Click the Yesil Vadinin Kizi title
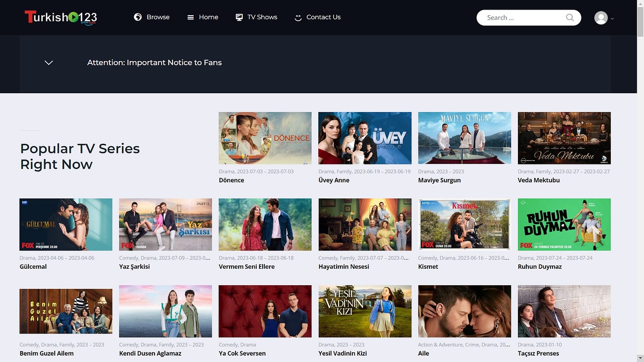Viewport: 644px width, 362px height. (x=343, y=353)
